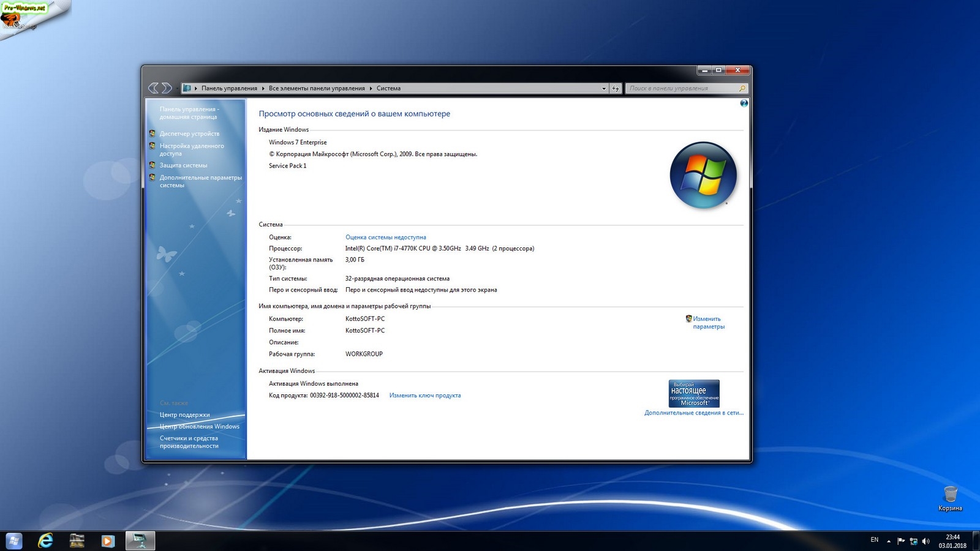Screen dimensions: 980x551
Task: Select Все элементы панели управления breadcrumb
Action: 317,88
